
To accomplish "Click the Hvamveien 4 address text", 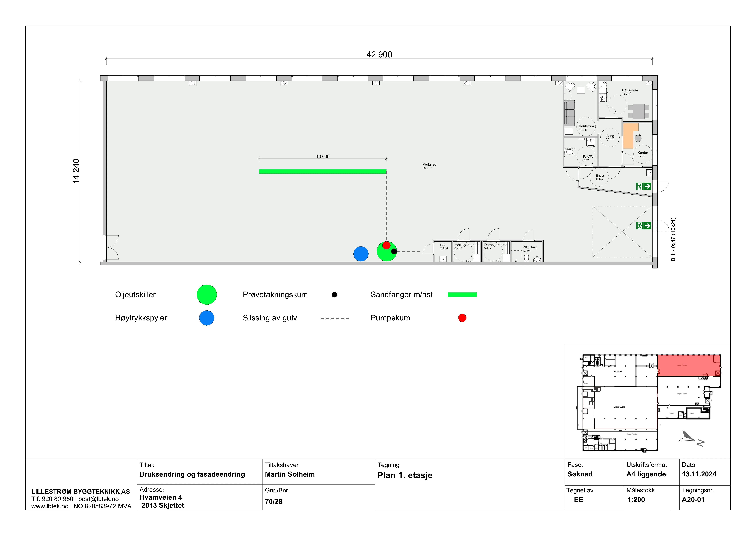I will click(161, 497).
